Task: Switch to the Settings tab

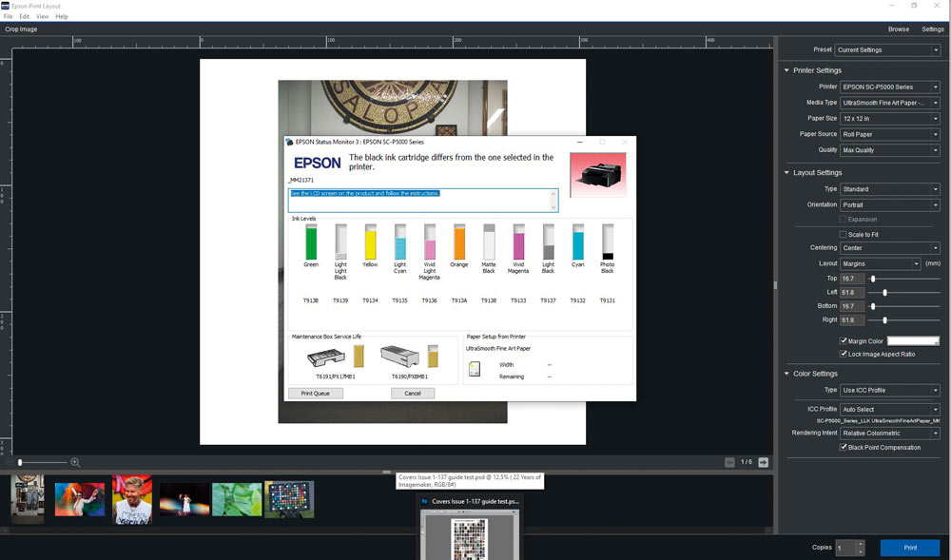Action: (933, 29)
